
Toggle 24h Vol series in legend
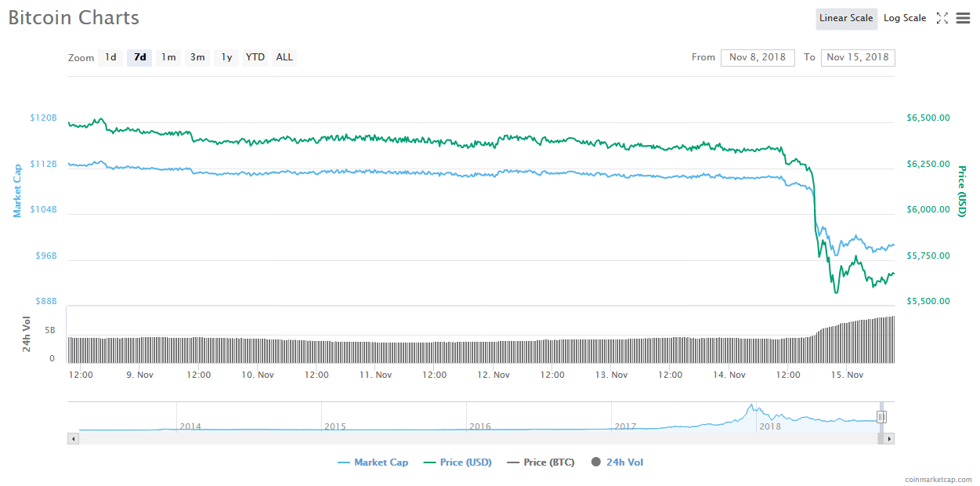pos(617,462)
